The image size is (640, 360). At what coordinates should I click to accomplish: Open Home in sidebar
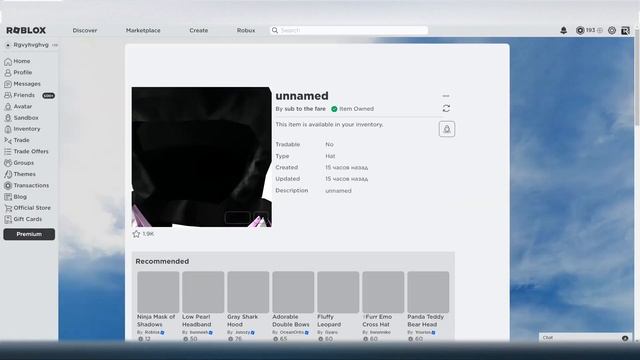(17, 61)
